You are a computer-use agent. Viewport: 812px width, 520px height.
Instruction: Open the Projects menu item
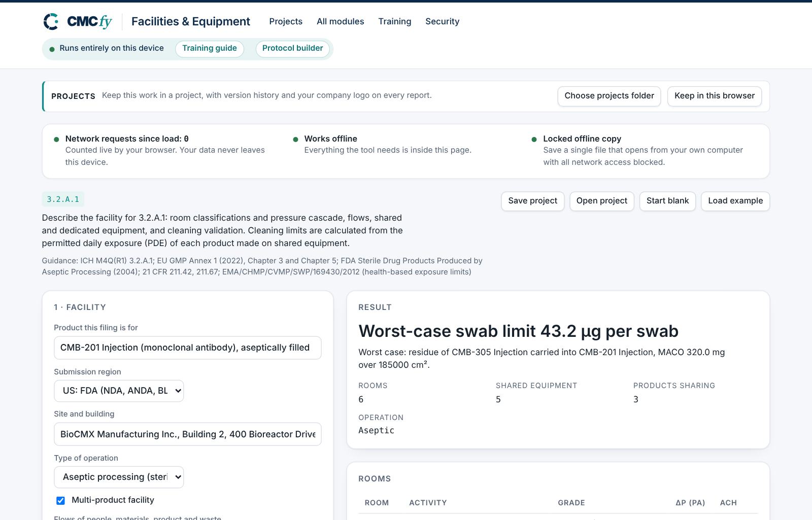[x=286, y=21]
